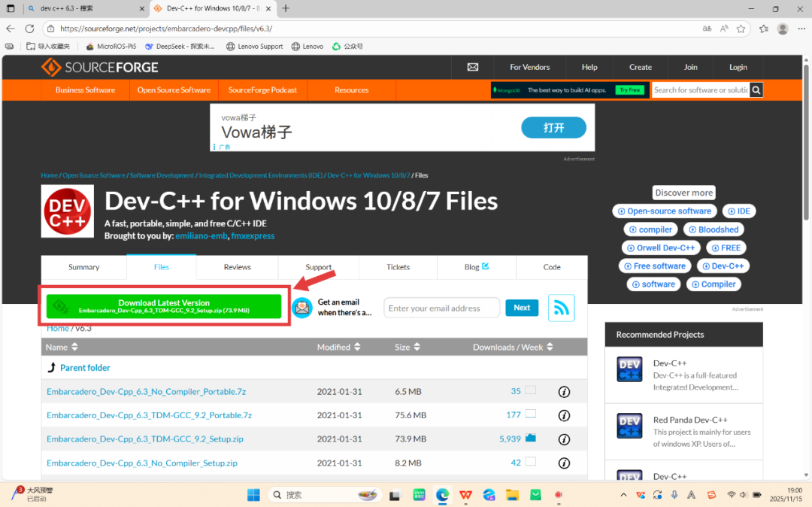Sort file list by Modified
The height and width of the screenshot is (507, 812).
[x=338, y=347]
